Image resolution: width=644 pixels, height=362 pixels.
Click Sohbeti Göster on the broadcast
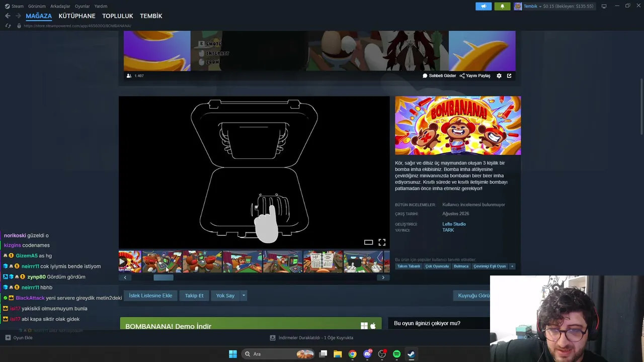[x=439, y=76]
